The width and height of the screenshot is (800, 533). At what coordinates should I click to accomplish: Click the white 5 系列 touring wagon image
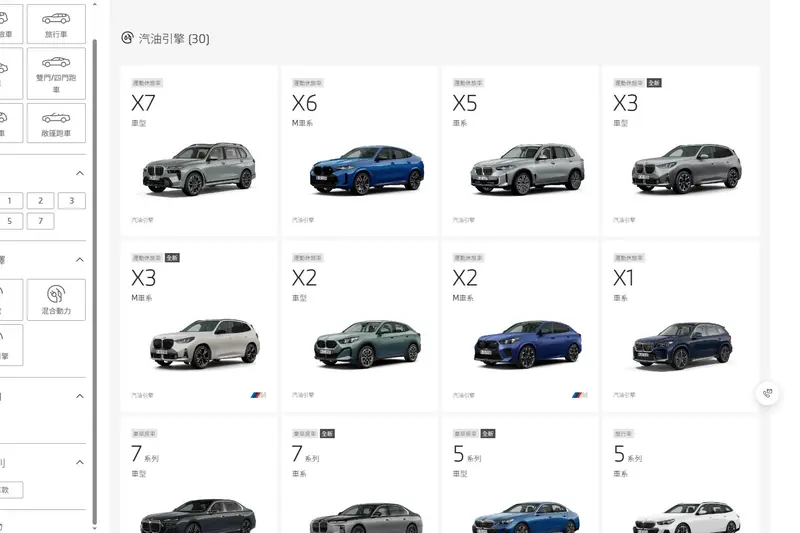[x=686, y=518]
